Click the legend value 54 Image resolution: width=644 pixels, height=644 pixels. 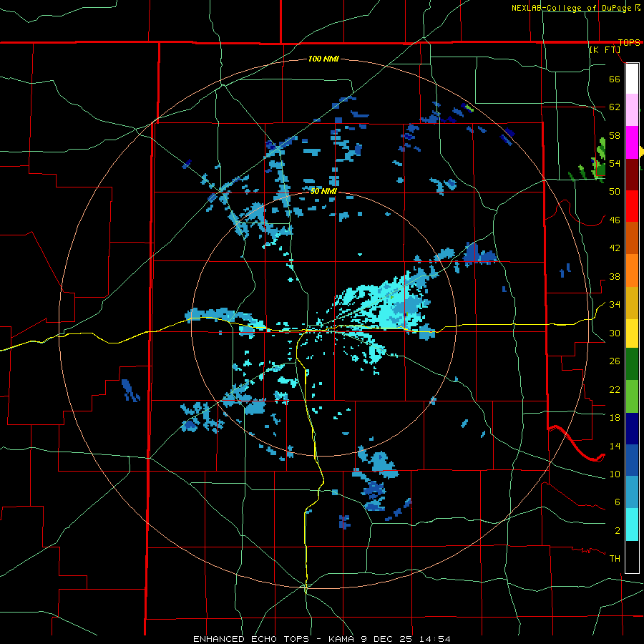(615, 163)
